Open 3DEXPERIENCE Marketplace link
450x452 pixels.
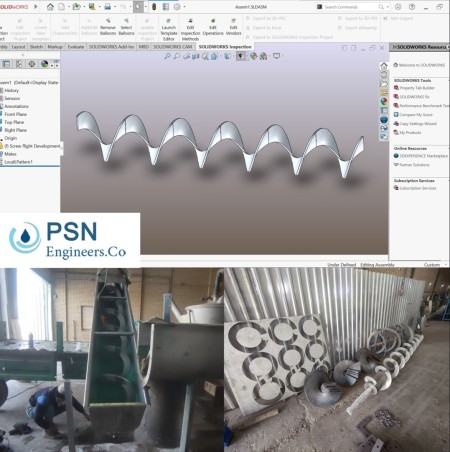[421, 156]
